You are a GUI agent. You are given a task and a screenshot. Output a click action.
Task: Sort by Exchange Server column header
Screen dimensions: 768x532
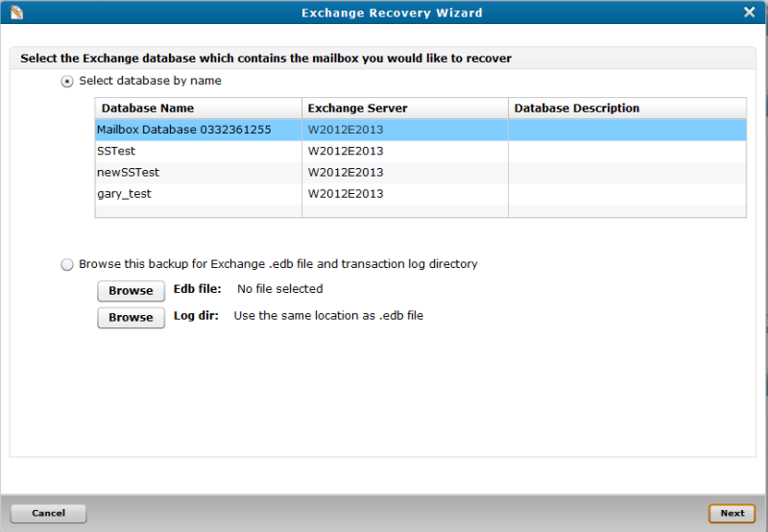(x=405, y=109)
